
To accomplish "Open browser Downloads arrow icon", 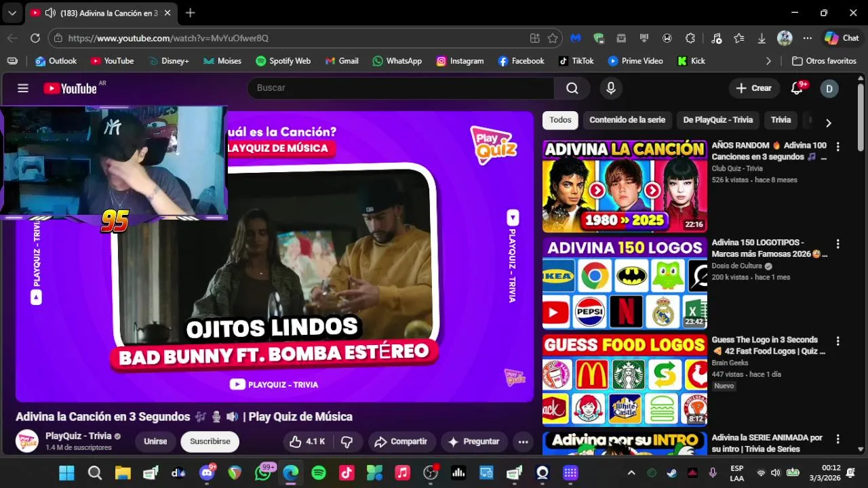I will coord(762,39).
